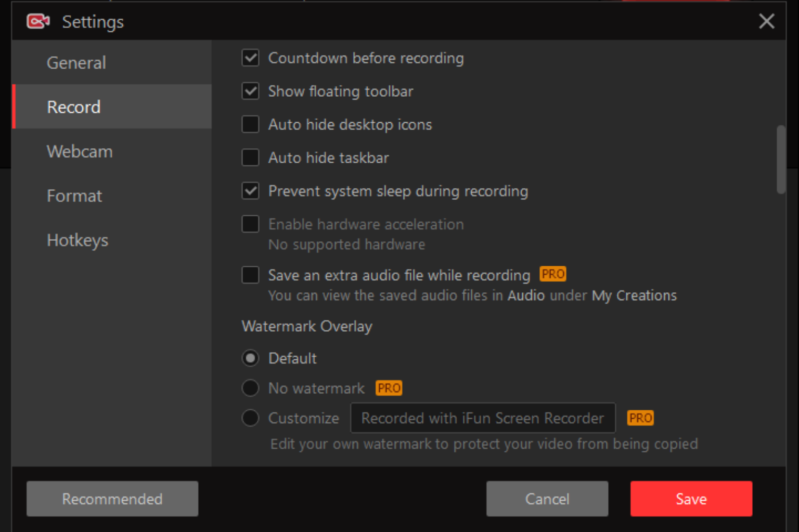This screenshot has height=532, width=799.
Task: Uncheck Countdown before recording
Action: (250, 58)
